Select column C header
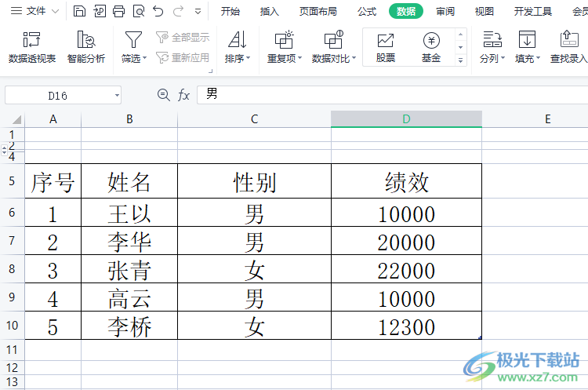This screenshot has height=390, width=588. coord(254,119)
